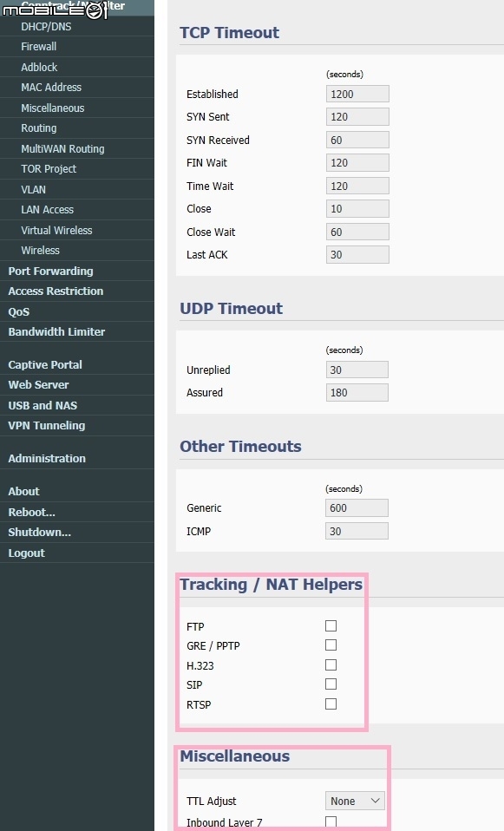Edit the Generic timeout field
Viewport: 504px width, 831px height.
pyautogui.click(x=357, y=507)
